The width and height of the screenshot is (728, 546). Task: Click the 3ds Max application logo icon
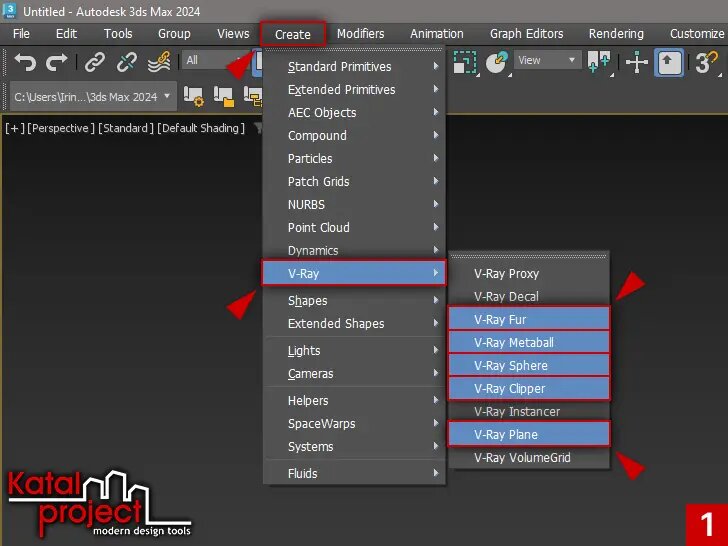tap(9, 11)
